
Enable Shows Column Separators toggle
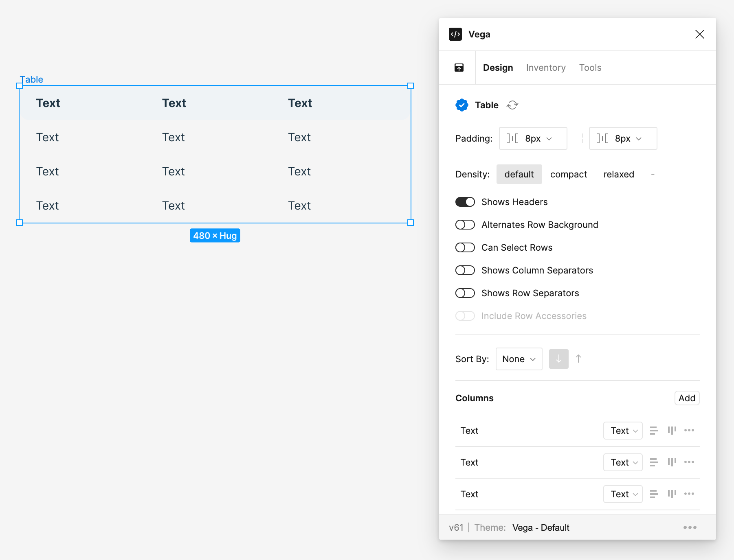465,270
